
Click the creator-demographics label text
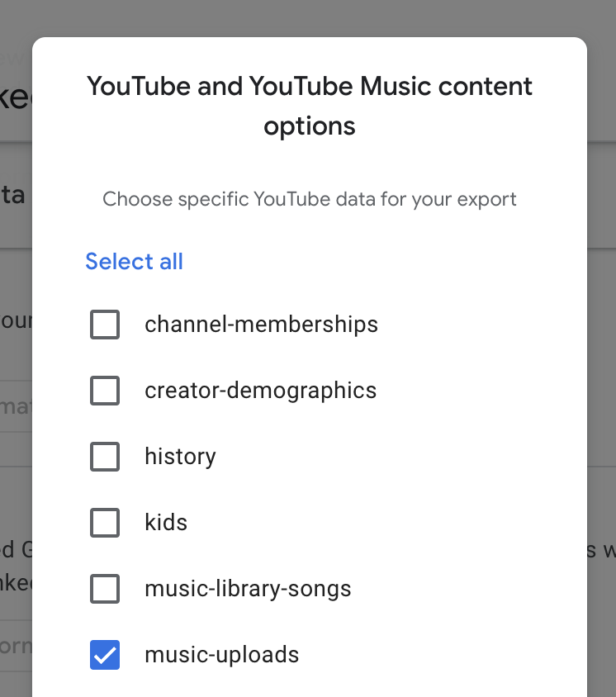click(260, 391)
